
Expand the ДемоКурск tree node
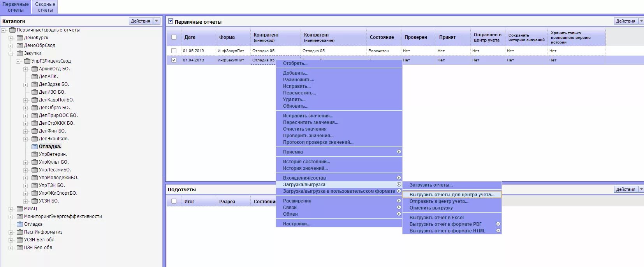point(11,38)
